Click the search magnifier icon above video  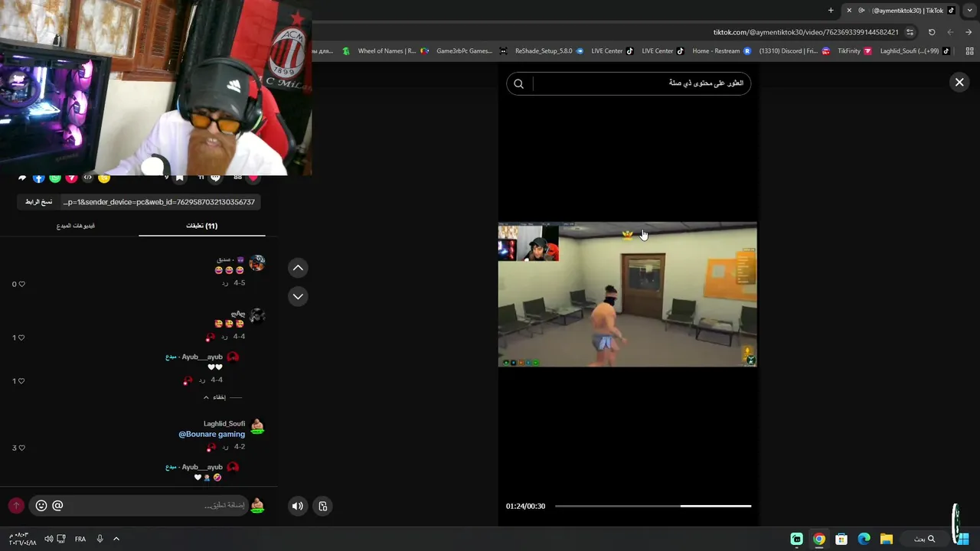518,84
